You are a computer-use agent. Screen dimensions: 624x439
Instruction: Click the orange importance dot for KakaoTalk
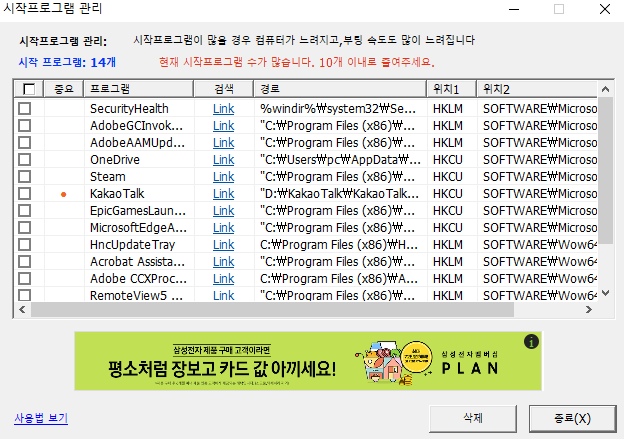tap(64, 194)
